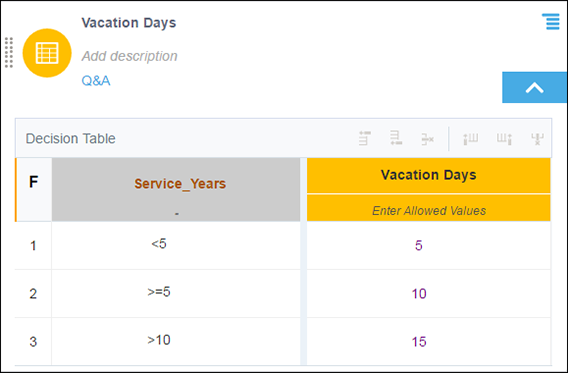Click the insert column left icon
The width and height of the screenshot is (568, 373).
pyautogui.click(x=471, y=139)
